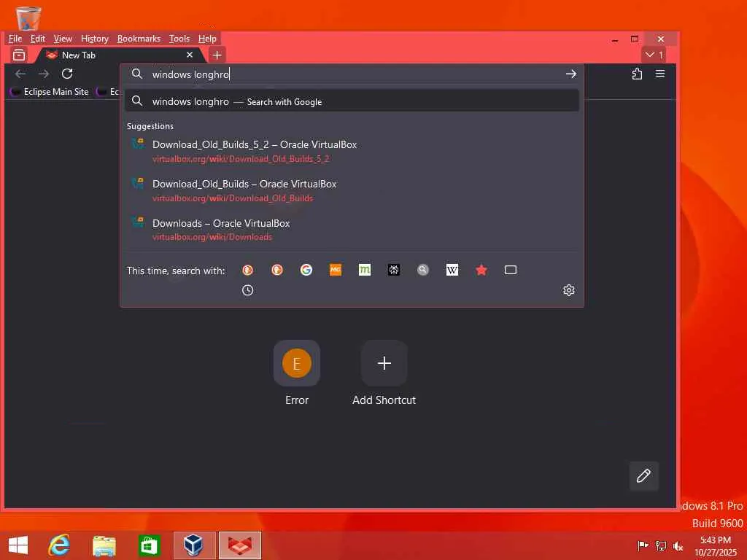Search bookmarks using the red star icon
Image resolution: width=747 pixels, height=560 pixels.
click(x=481, y=270)
